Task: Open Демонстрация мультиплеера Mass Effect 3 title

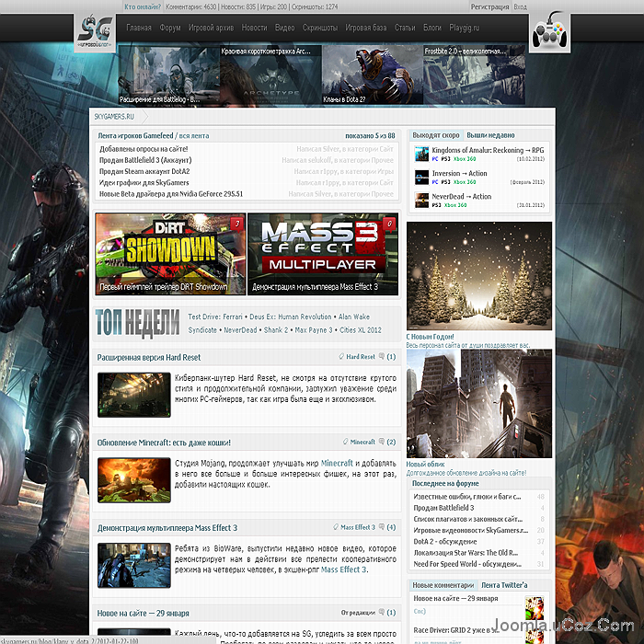Action: point(167,528)
